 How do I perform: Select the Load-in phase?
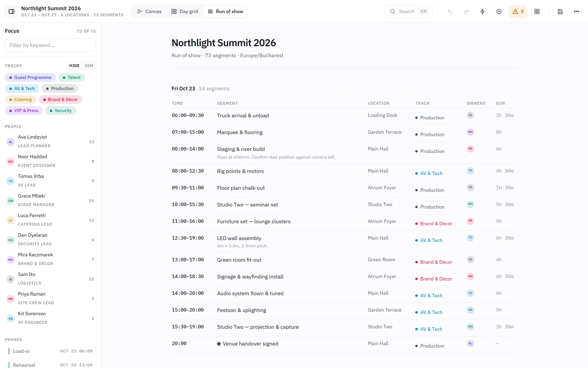coord(50,351)
